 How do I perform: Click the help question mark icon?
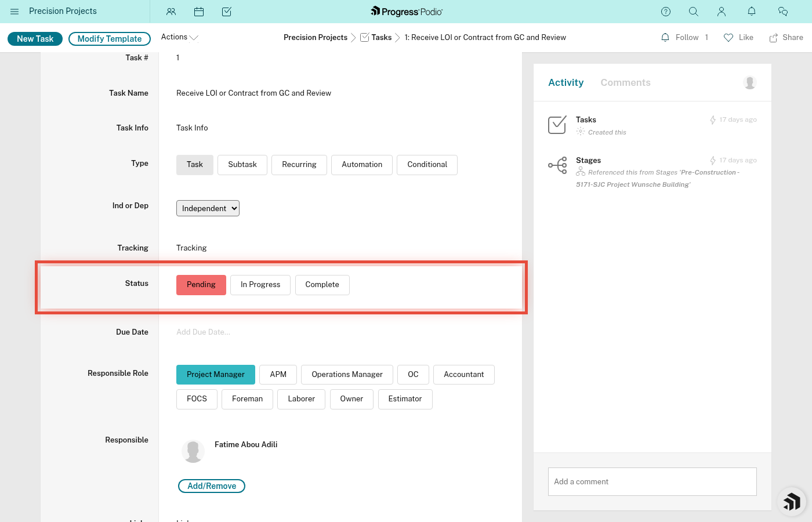(665, 12)
